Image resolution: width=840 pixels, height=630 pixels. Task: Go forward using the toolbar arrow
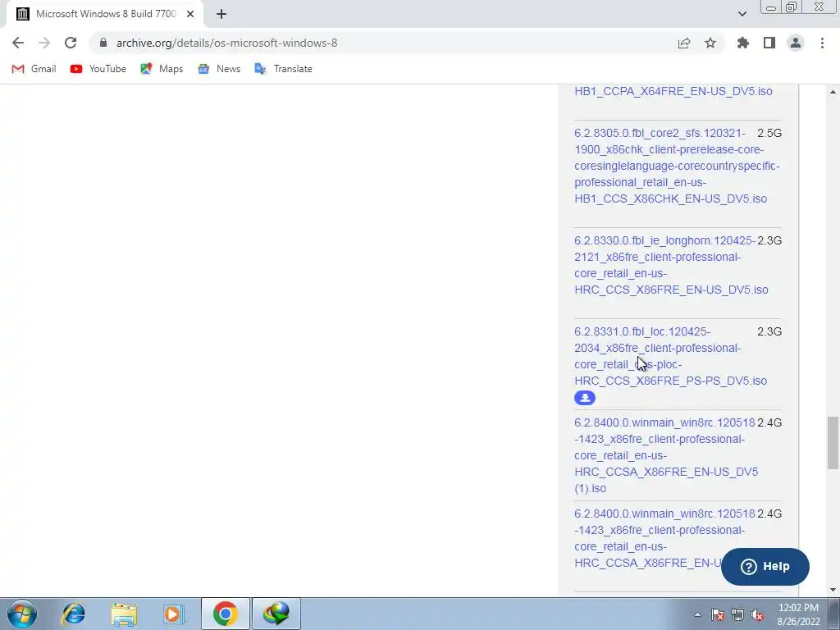[x=44, y=43]
